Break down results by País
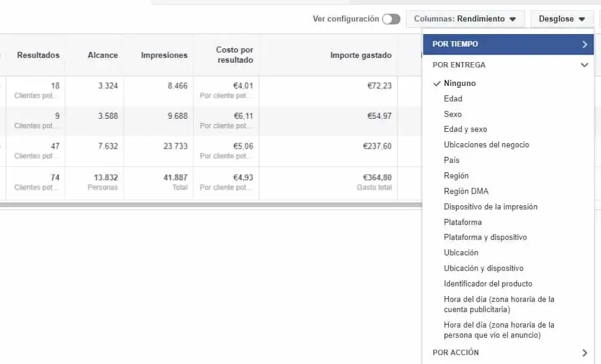This screenshot has width=601, height=364. (x=452, y=161)
